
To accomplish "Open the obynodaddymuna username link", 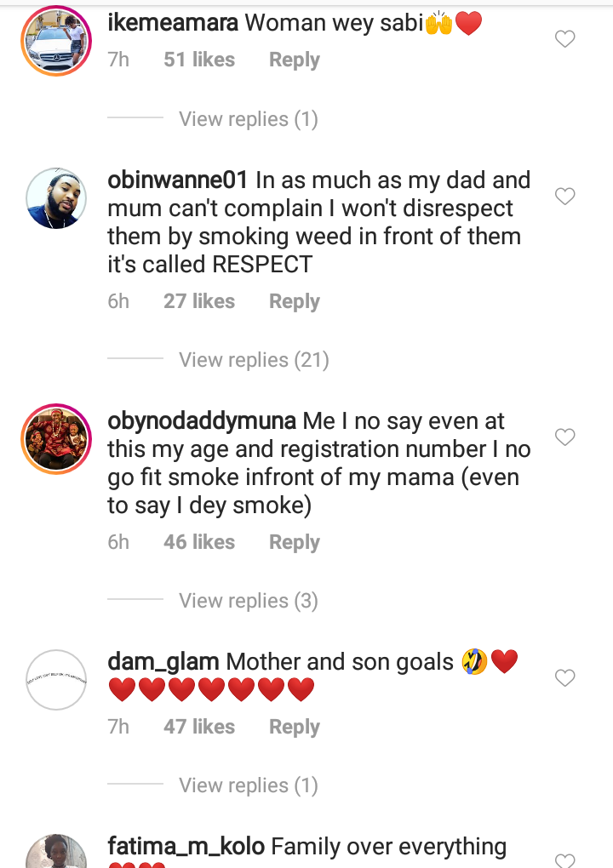I will click(x=202, y=421).
